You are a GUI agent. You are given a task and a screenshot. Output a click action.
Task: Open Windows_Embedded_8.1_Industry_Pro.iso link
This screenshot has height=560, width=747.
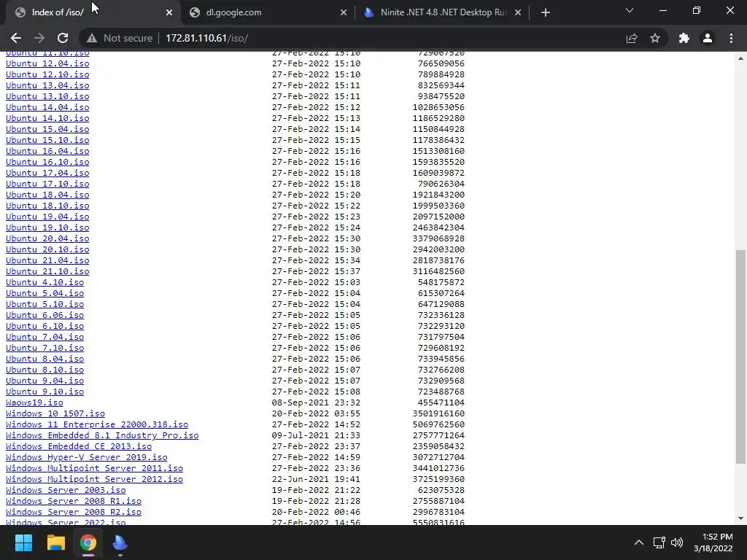(x=102, y=436)
